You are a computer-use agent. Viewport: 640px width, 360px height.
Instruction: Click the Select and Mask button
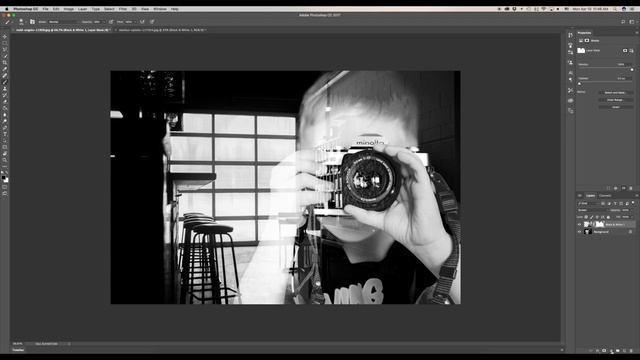pyautogui.click(x=616, y=93)
